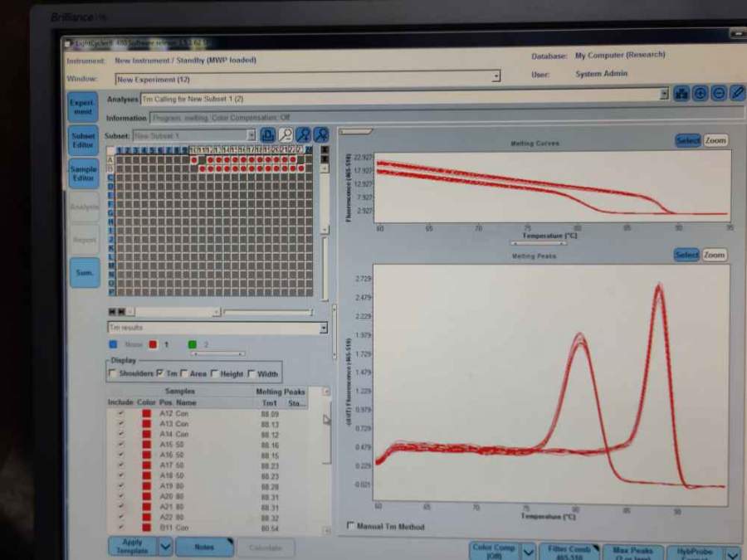Click the HybProbe button

[695, 554]
